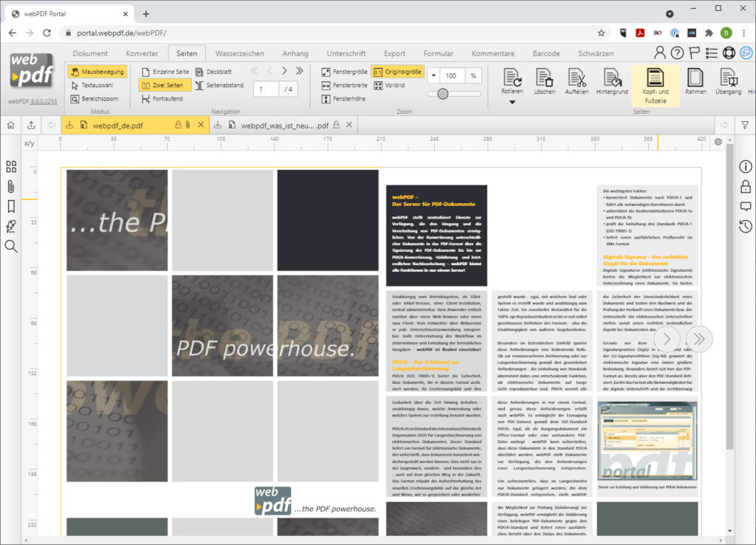Open the Konverter menu tab
Screen dimensions: 756x545
pyautogui.click(x=142, y=52)
